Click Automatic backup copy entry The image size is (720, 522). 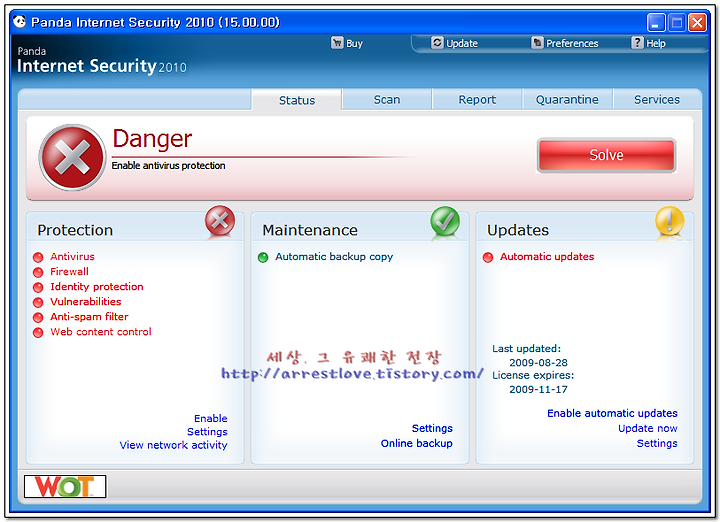(x=334, y=257)
